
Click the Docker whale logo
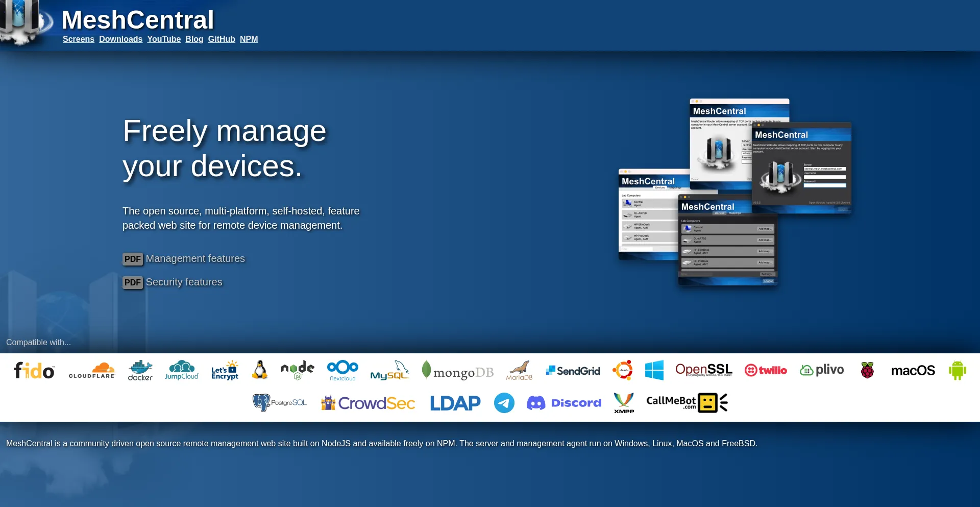pyautogui.click(x=140, y=371)
